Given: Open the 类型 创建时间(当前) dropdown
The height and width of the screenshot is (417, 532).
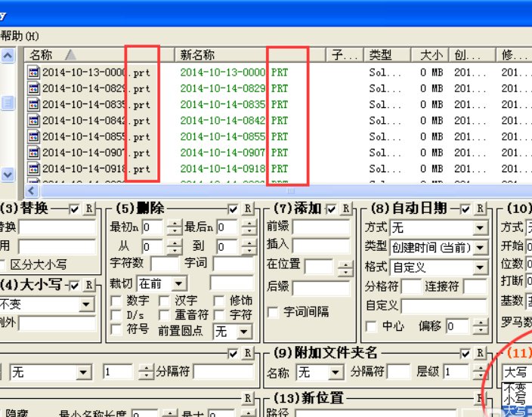Looking at the screenshot, I should [480, 248].
